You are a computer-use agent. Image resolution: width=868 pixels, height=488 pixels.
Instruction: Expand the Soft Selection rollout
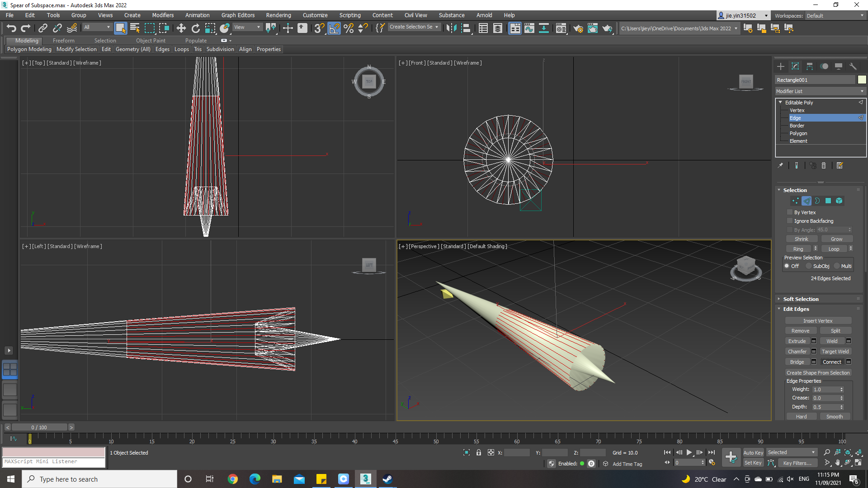[801, 299]
